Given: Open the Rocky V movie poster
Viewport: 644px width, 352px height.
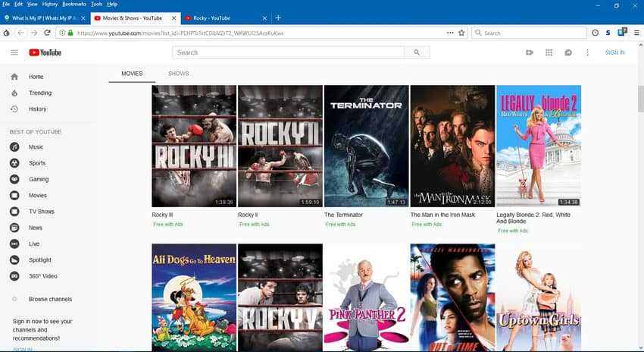Looking at the screenshot, I should [280, 297].
